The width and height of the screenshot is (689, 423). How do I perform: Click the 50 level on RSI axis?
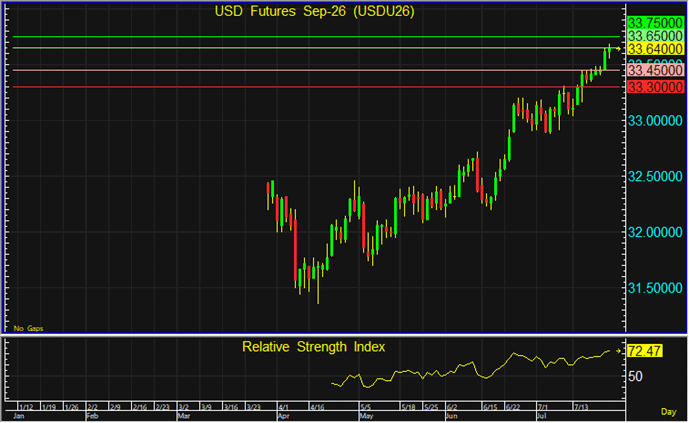(x=635, y=376)
